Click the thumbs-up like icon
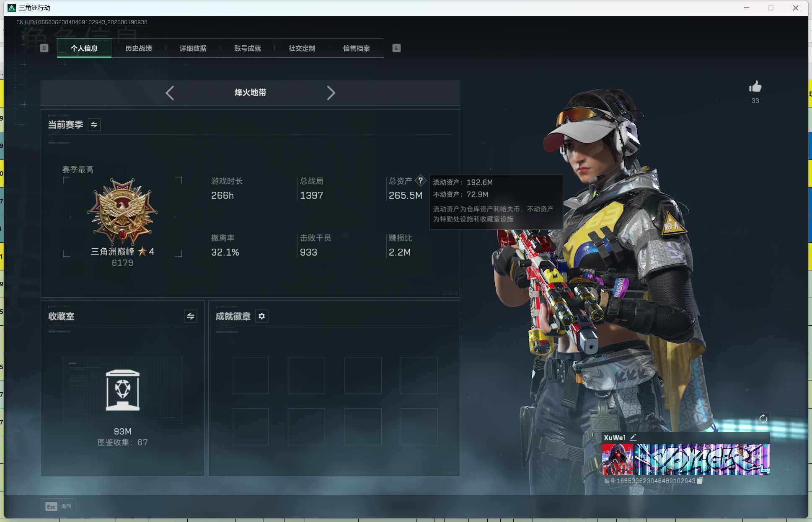The image size is (812, 522). click(x=755, y=87)
